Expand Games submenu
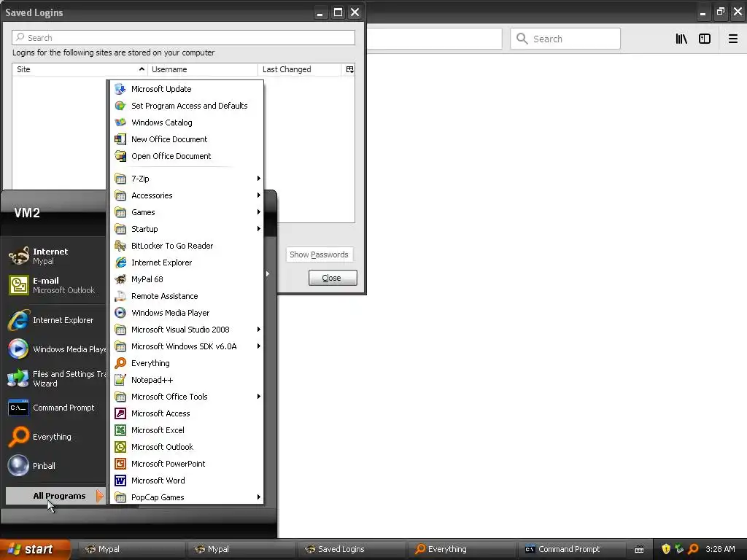 pyautogui.click(x=187, y=212)
